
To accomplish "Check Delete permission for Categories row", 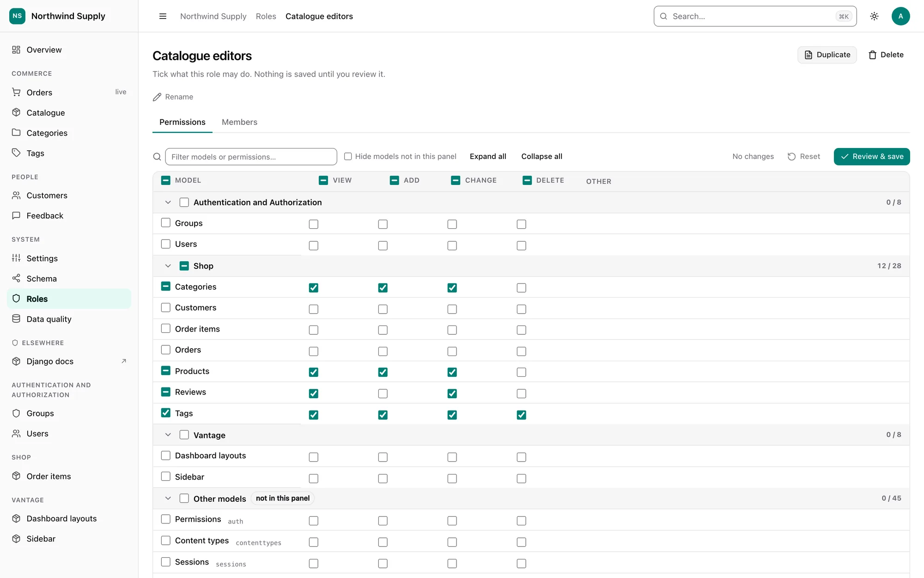I will pos(522,288).
